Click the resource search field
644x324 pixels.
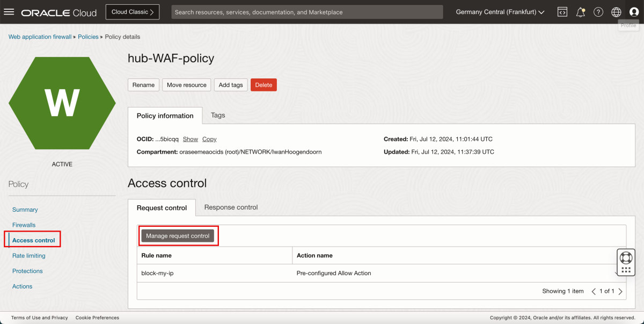[307, 11]
